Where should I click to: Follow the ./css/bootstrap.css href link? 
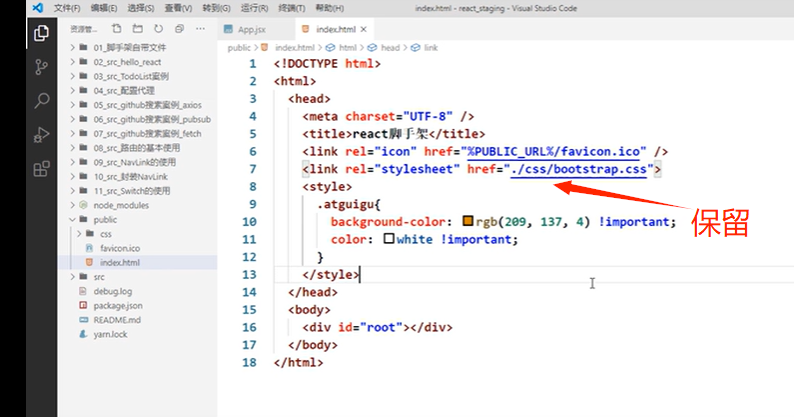(578, 169)
